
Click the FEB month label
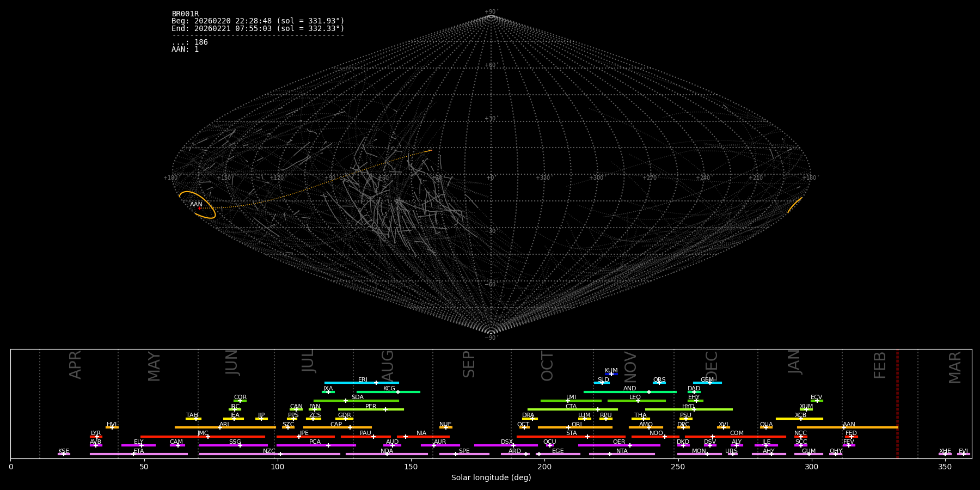tap(880, 365)
